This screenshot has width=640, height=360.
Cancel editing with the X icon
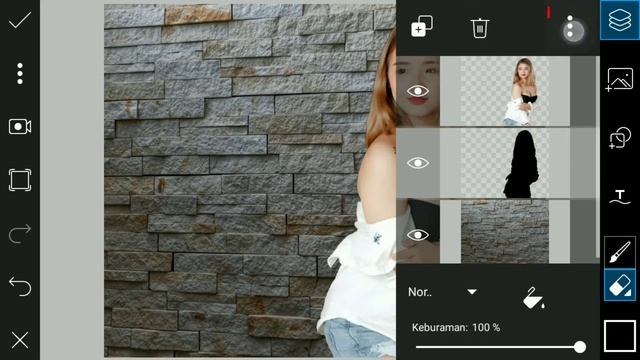[20, 340]
